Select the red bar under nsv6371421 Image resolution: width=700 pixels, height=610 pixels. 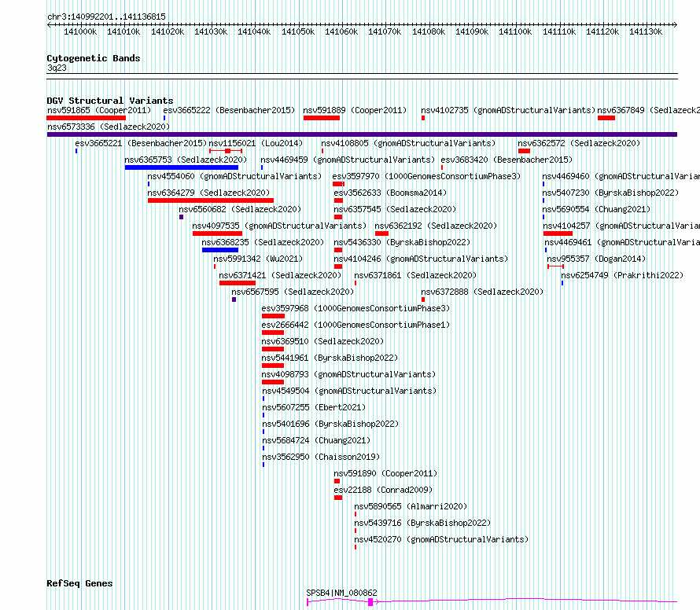click(x=238, y=283)
